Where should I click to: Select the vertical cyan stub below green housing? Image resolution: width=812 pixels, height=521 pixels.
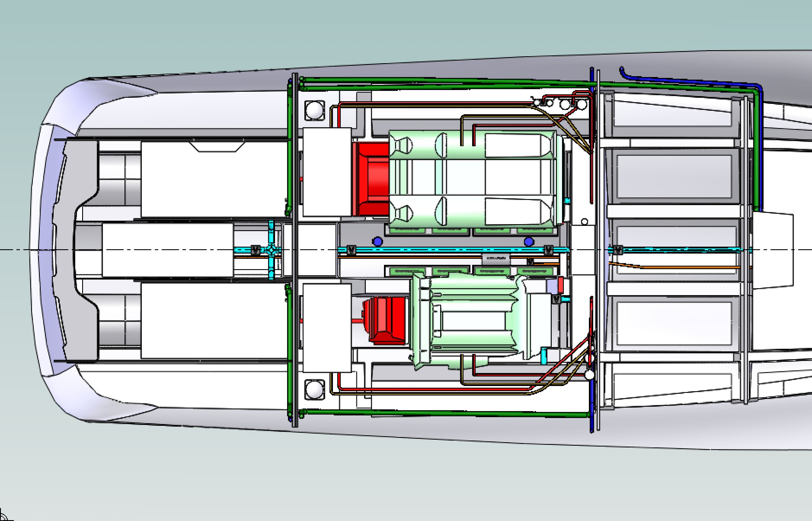(544, 356)
